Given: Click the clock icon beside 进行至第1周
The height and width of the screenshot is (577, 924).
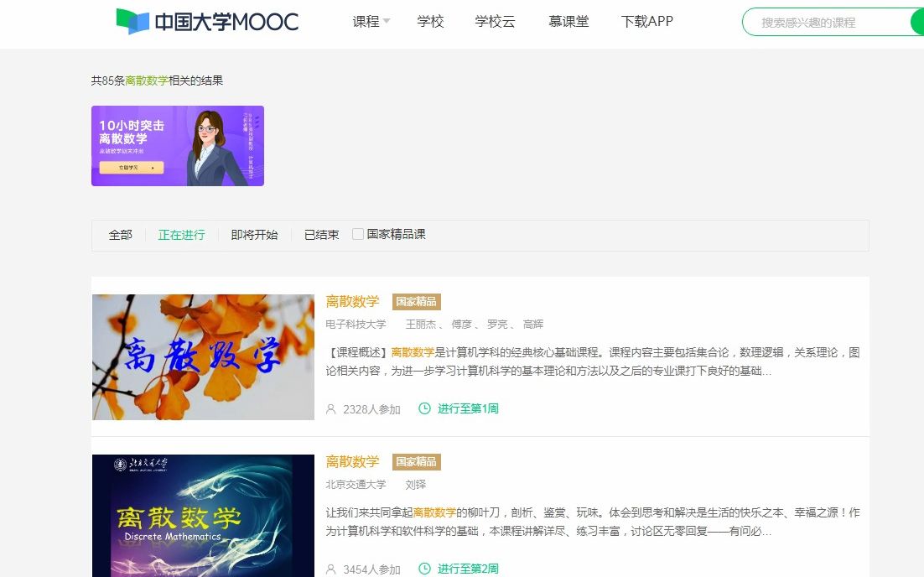Looking at the screenshot, I should coord(424,408).
